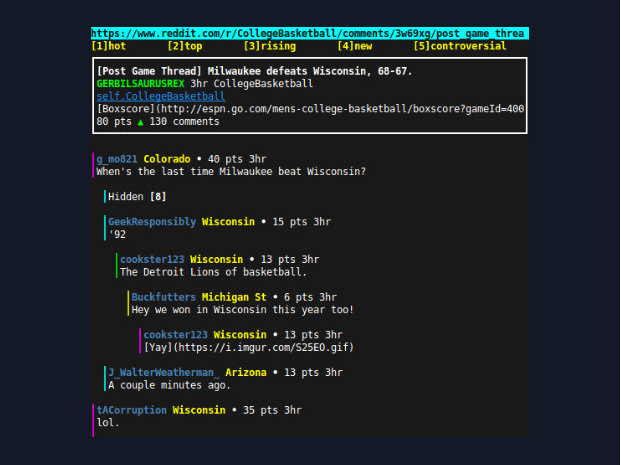Click the Colorado flair of g_mo821
The image size is (621, 465).
167,159
